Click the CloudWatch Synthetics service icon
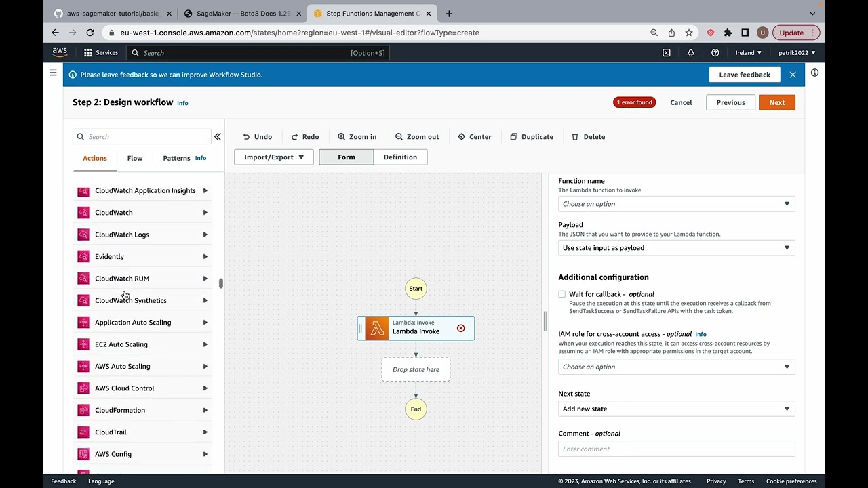Viewport: 868px width, 488px height. tap(83, 300)
